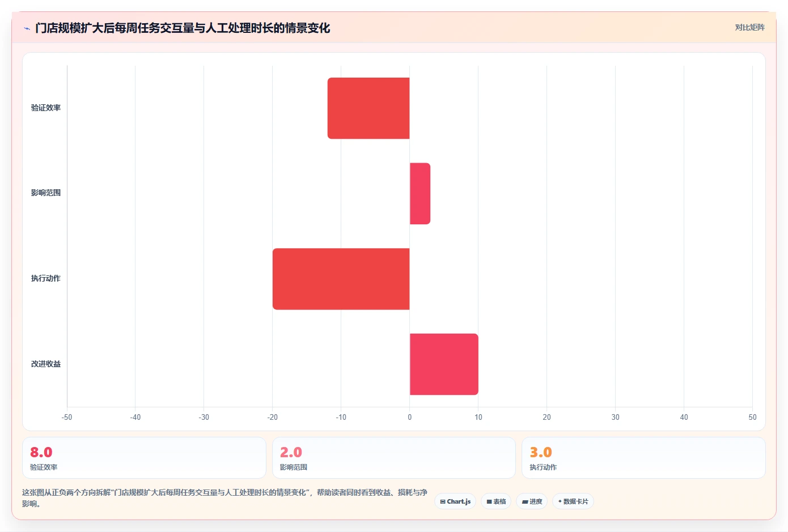Click the blue icon beside the chart title
The image size is (788, 532).
[27, 28]
